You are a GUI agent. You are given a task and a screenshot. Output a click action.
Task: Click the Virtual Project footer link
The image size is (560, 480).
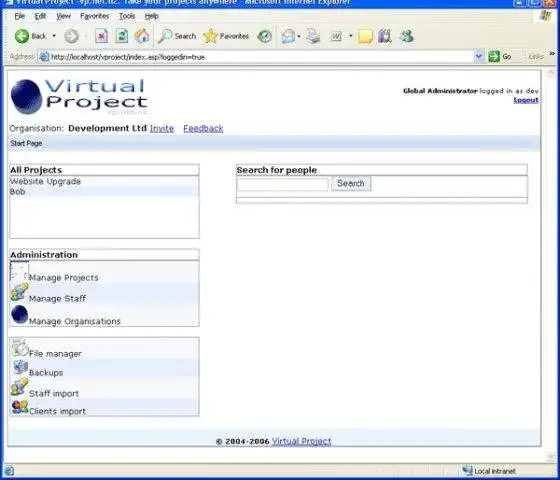(x=302, y=441)
